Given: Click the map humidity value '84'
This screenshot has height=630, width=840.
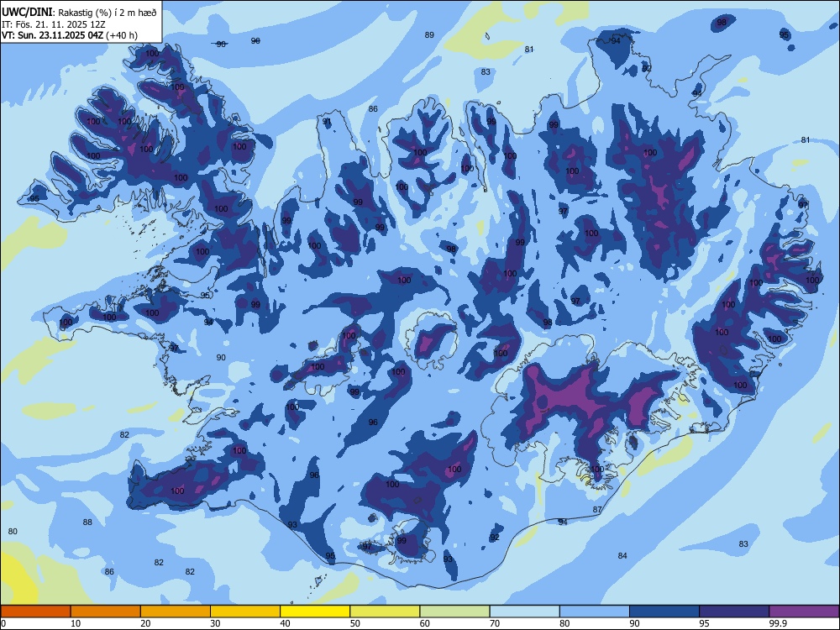Looking at the screenshot, I should (x=622, y=555).
